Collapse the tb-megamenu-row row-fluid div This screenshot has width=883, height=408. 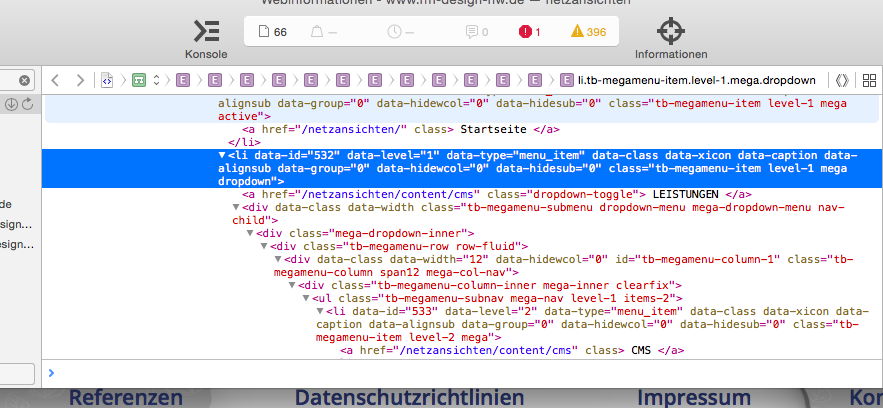point(264,246)
